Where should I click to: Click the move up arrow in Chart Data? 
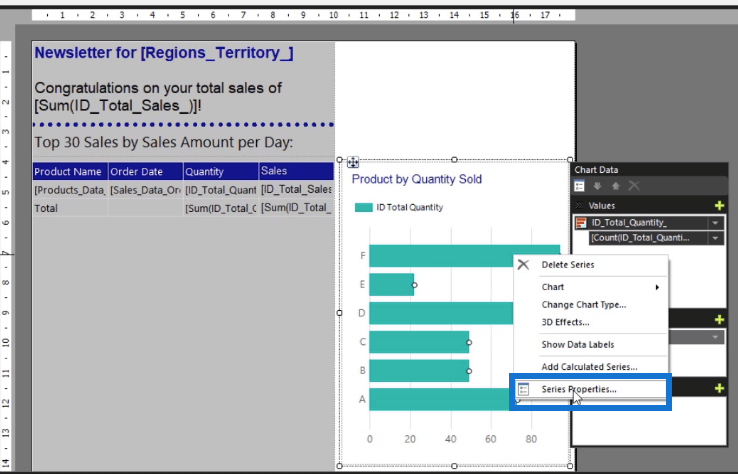point(616,186)
